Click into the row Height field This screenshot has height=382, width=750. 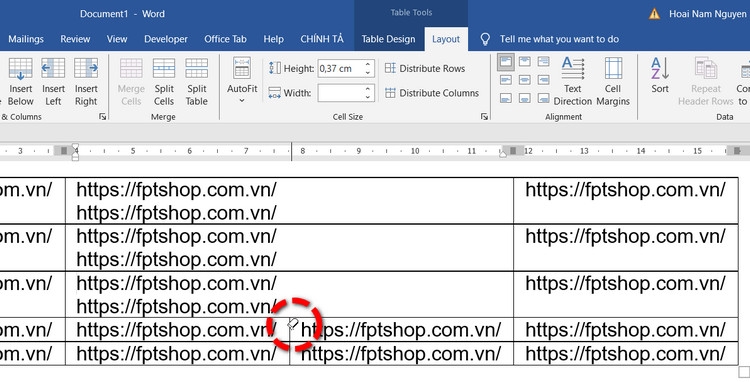[x=341, y=68]
